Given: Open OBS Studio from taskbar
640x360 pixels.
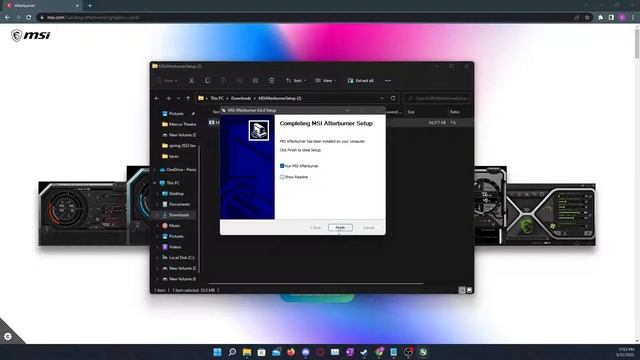Looking at the screenshot, I should (x=409, y=352).
